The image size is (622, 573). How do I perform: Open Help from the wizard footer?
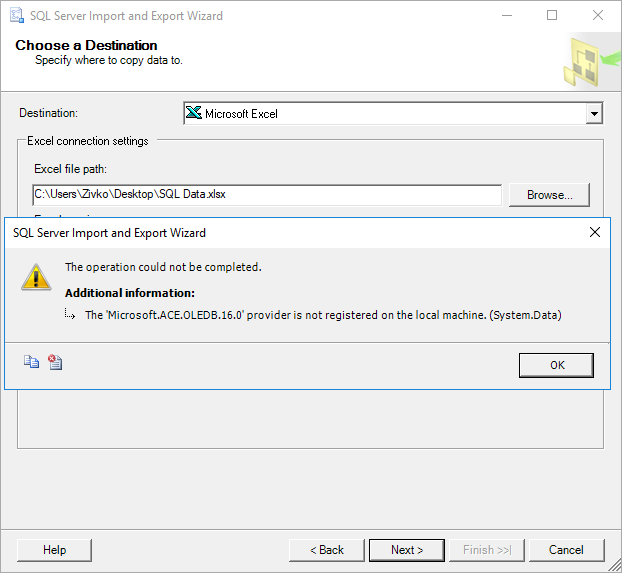[55, 550]
